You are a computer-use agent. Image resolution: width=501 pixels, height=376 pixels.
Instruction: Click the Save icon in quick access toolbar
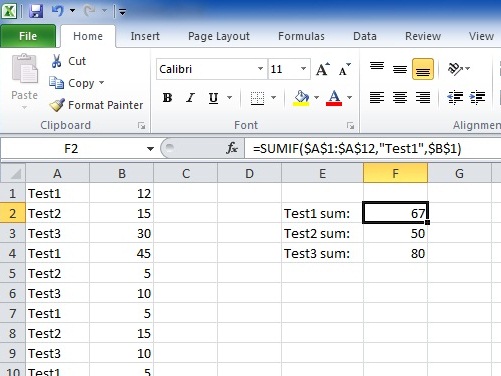click(x=36, y=11)
